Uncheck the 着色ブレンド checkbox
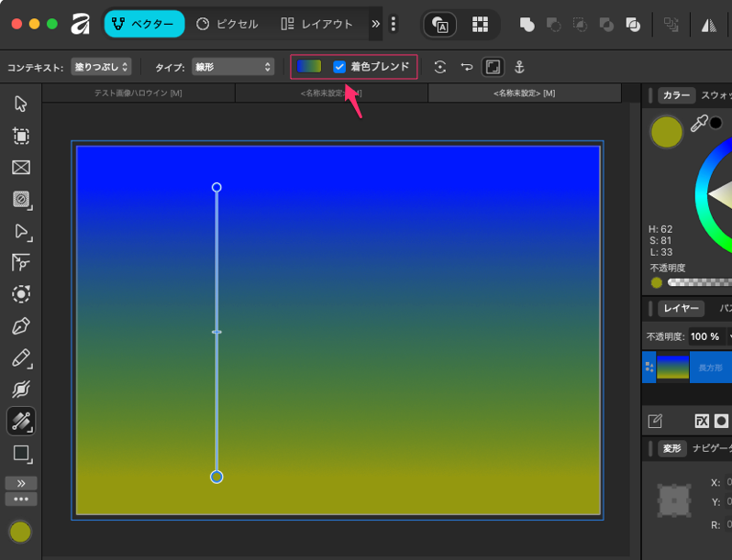Screen dimensions: 732x560 pyautogui.click(x=339, y=67)
